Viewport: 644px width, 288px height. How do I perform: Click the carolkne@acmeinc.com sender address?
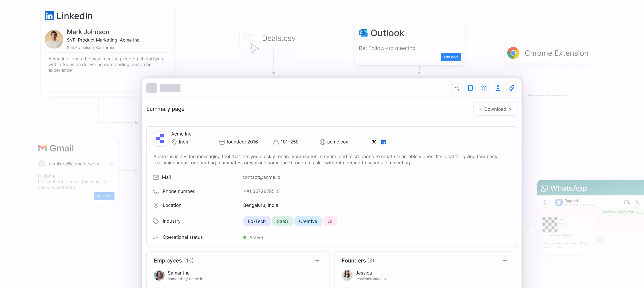click(74, 164)
